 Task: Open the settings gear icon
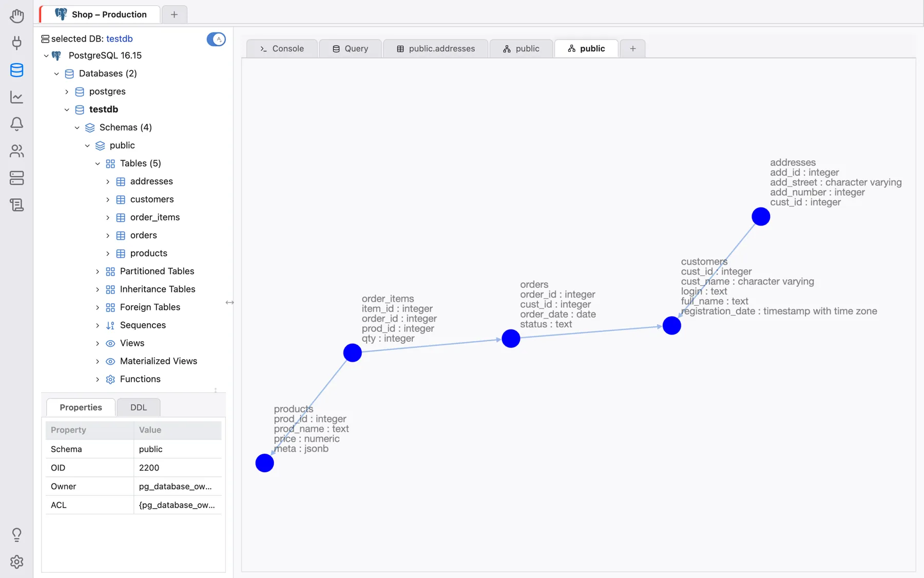pyautogui.click(x=16, y=562)
